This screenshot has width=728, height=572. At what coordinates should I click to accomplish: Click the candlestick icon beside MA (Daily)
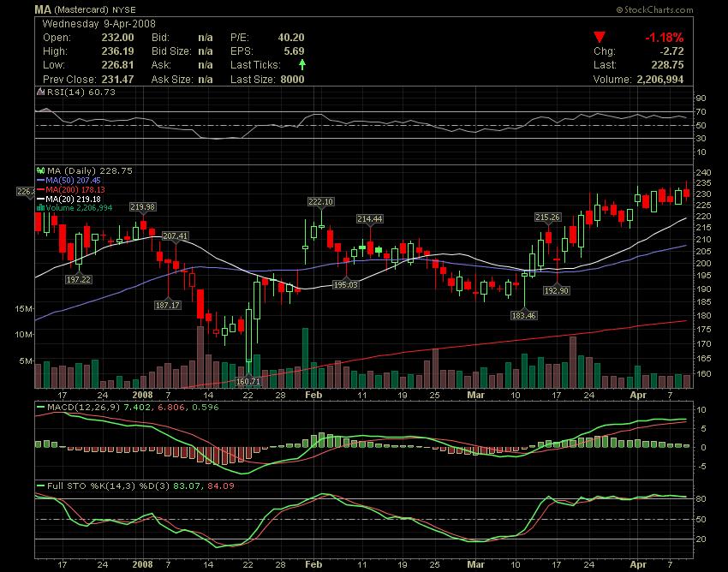40,171
